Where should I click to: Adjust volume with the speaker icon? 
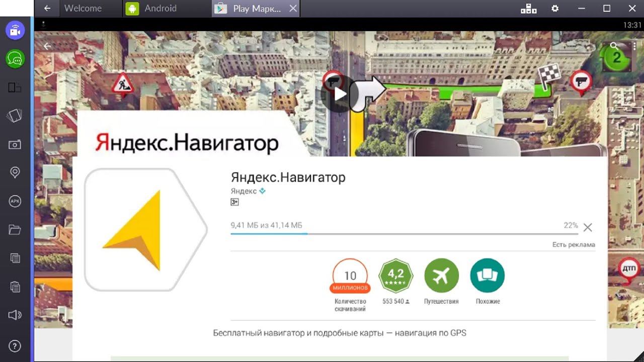pyautogui.click(x=15, y=316)
